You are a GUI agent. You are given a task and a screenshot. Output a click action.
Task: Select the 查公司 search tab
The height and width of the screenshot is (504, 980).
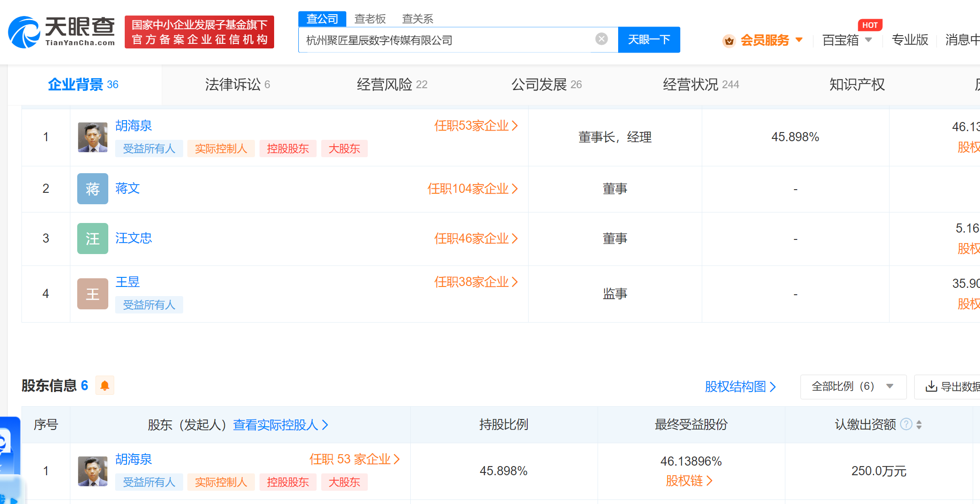click(322, 19)
